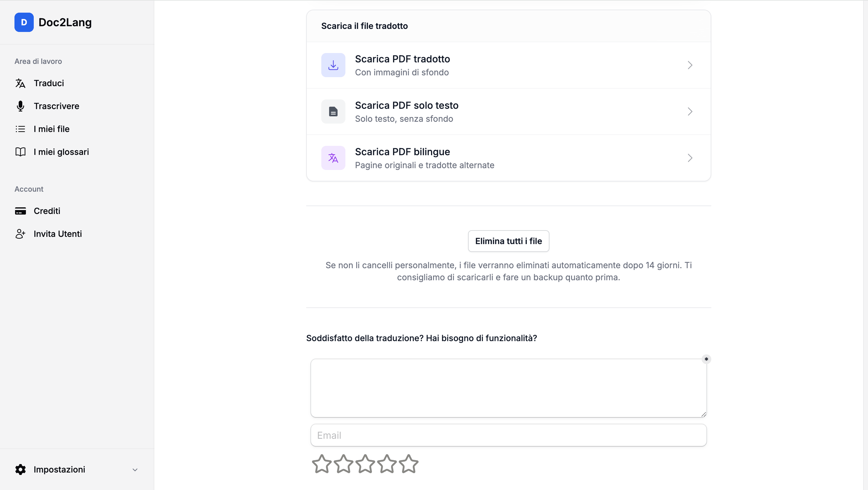This screenshot has height=490, width=868.
Task: Click 'Solo testo, senza sfondo' subtitle
Action: tap(404, 119)
